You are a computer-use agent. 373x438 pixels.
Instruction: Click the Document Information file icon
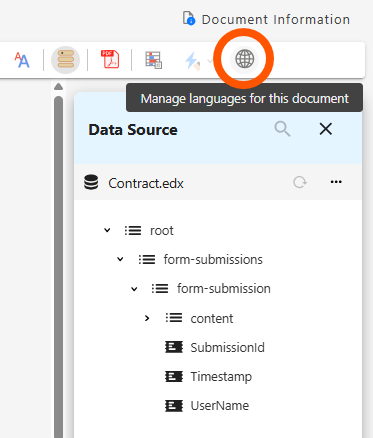[x=189, y=18]
